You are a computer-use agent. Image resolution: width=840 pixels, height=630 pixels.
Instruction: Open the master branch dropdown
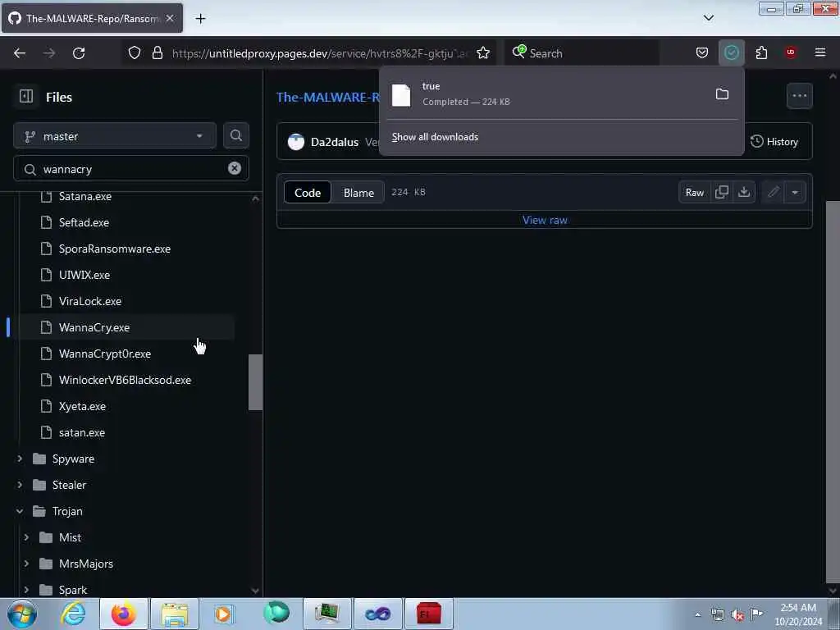coord(115,136)
